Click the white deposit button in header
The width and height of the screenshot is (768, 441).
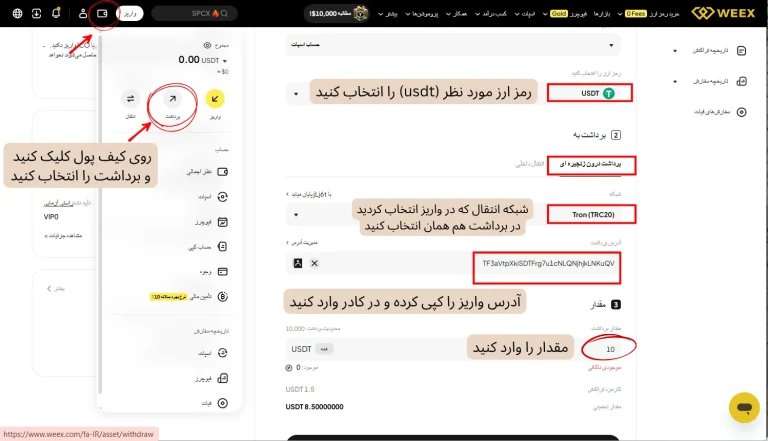coord(130,14)
